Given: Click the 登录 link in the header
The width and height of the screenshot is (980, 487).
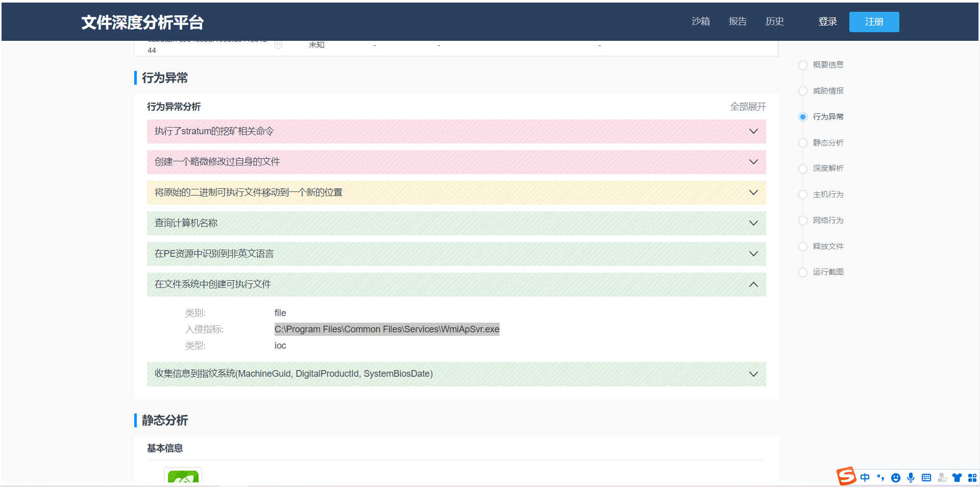Looking at the screenshot, I should 827,21.
